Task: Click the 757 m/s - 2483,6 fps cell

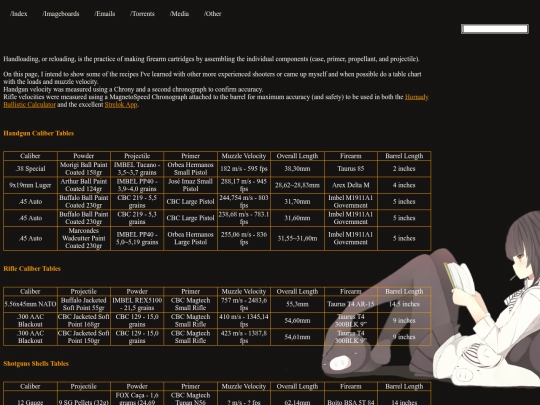Action: click(x=244, y=304)
